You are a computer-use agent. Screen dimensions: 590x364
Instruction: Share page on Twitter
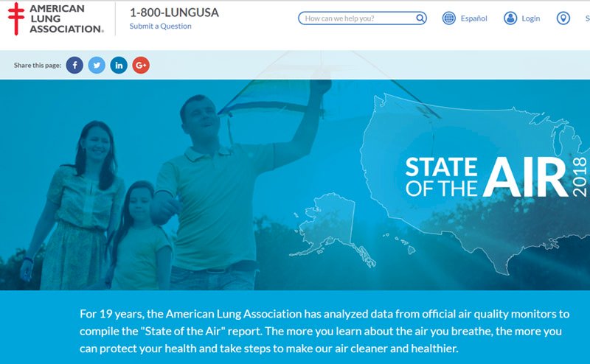[97, 66]
